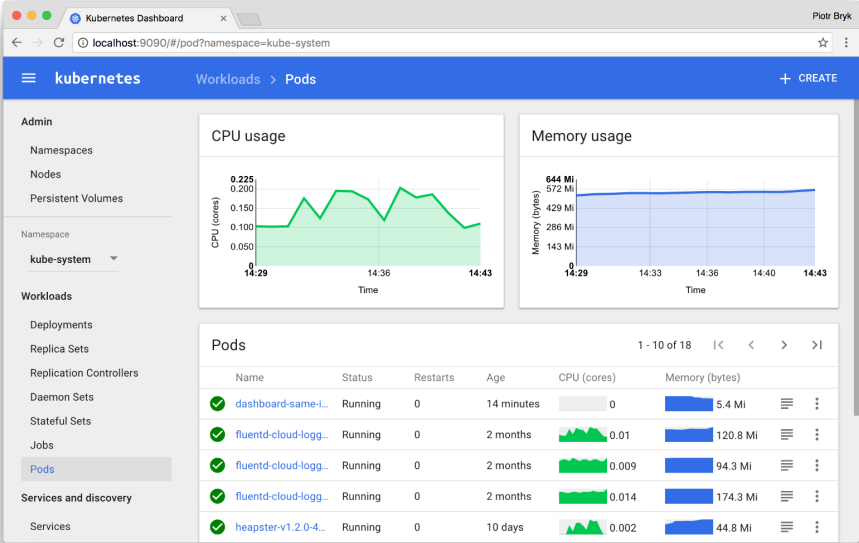859x543 pixels.
Task: Click the Memory usage blue chart
Action: 695,228
